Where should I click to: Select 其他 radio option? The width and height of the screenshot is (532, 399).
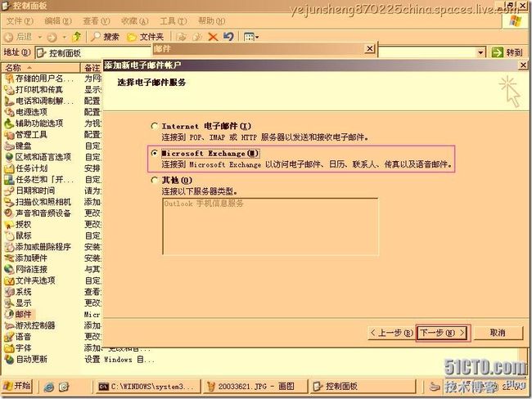coord(155,180)
